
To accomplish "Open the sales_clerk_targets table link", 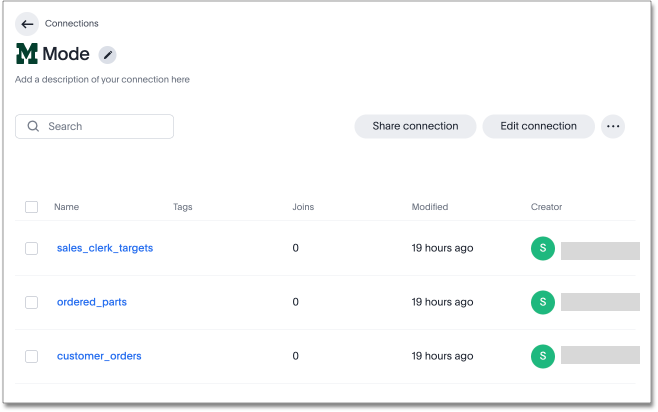I will (x=105, y=248).
